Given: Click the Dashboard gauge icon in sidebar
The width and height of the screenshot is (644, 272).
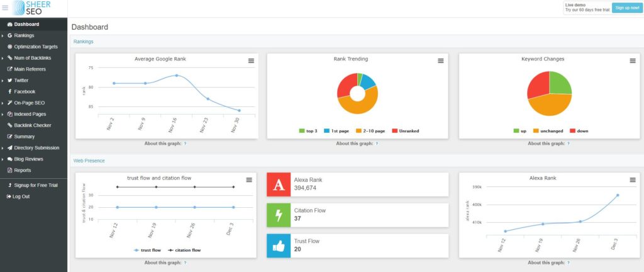Looking at the screenshot, I should coord(10,25).
